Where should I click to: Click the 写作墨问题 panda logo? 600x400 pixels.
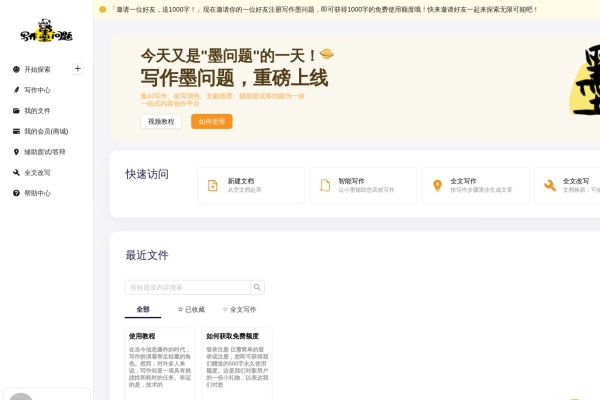click(46, 31)
